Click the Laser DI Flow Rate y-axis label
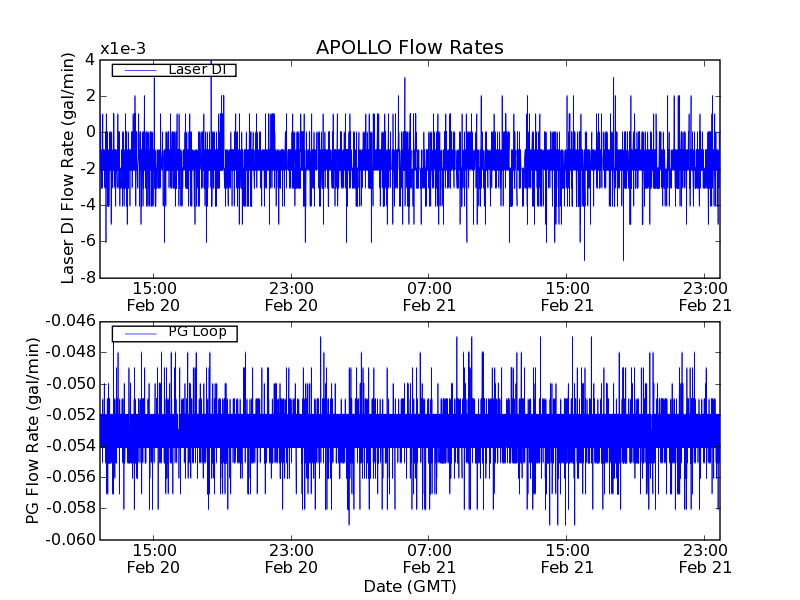The image size is (800, 600). [68, 168]
